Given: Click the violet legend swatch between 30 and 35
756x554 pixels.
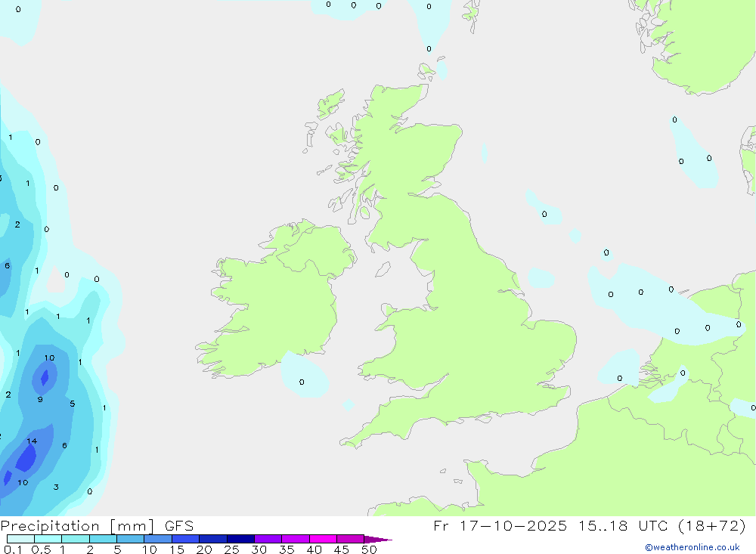Looking at the screenshot, I should point(268,539).
